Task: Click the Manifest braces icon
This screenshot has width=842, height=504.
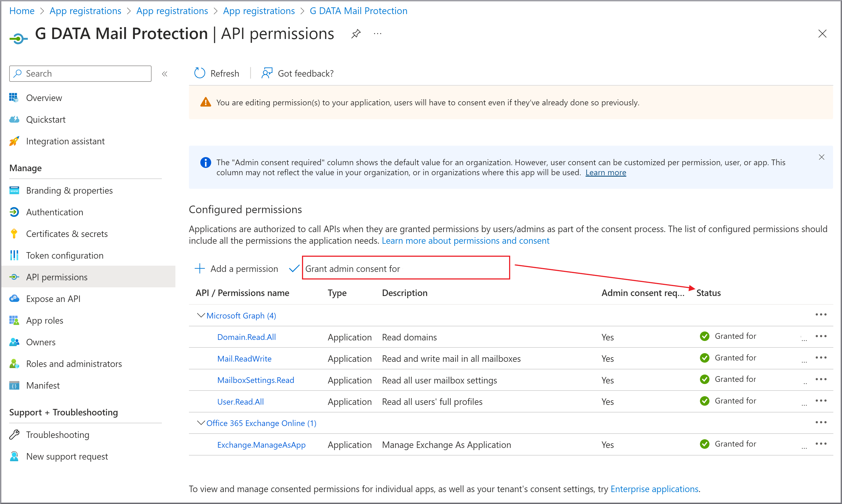Action: (14, 386)
